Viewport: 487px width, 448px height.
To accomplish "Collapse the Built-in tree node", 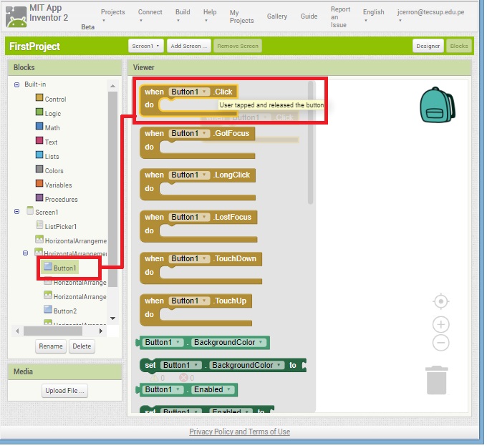I will click(x=16, y=84).
